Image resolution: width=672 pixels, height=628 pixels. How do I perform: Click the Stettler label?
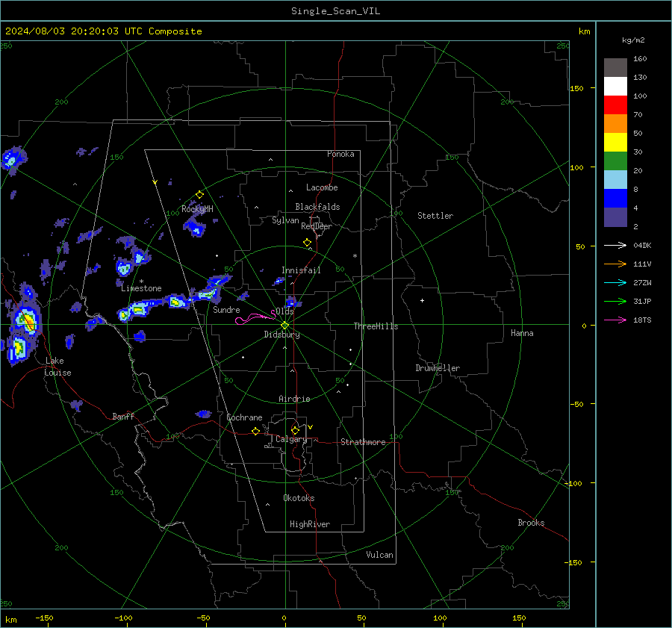tap(435, 216)
